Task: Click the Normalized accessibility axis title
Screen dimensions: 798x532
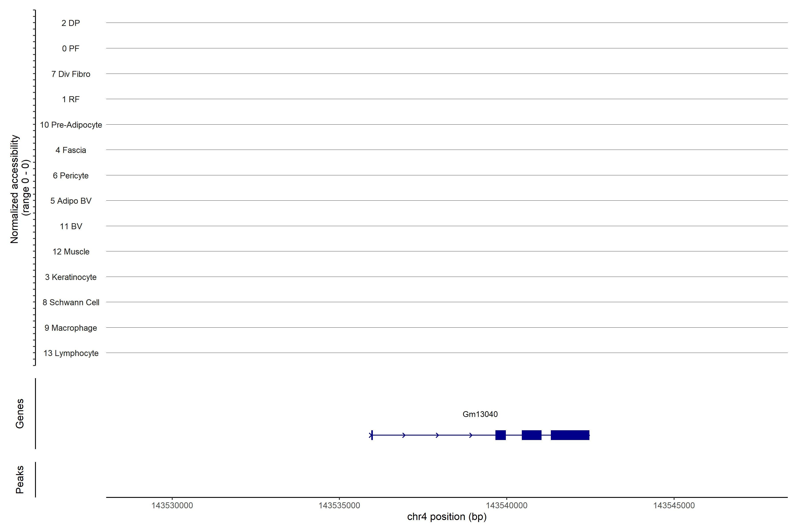Action: click(x=15, y=189)
